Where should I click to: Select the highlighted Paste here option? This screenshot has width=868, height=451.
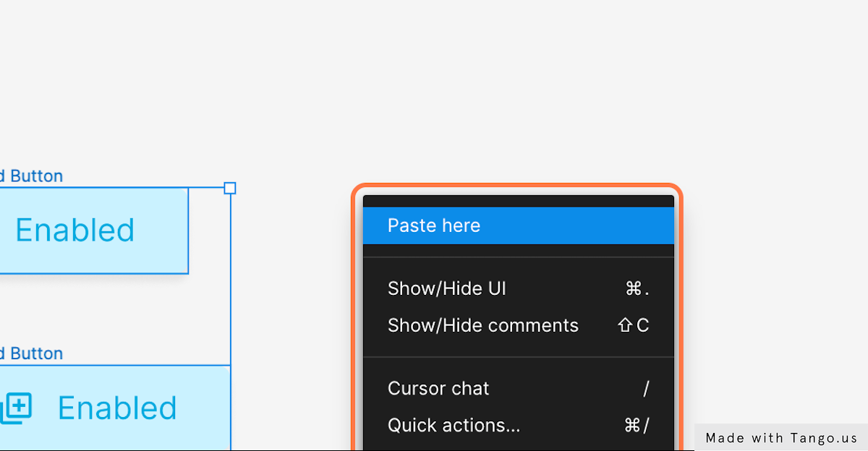pyautogui.click(x=518, y=225)
